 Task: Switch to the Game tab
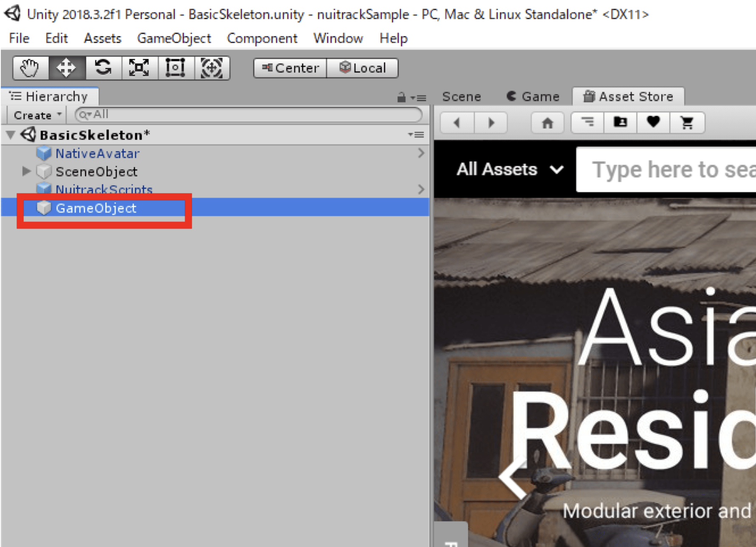pos(533,97)
